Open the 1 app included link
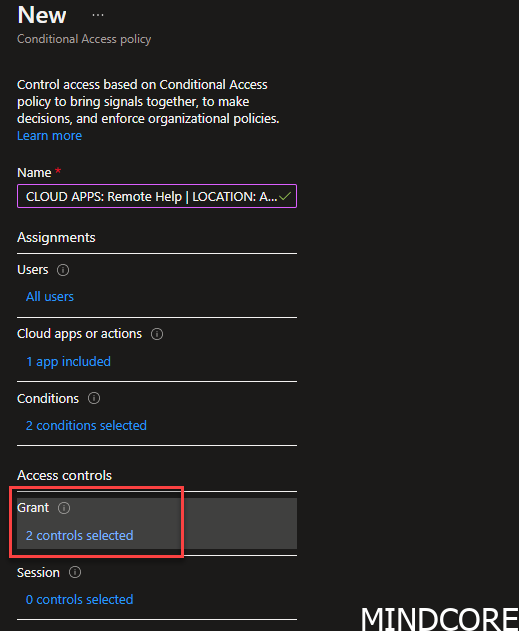Screen dimensions: 519x631 [68, 361]
